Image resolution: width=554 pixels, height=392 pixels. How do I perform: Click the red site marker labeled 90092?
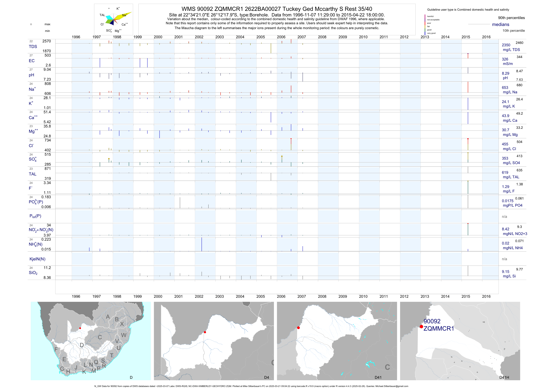[421, 327]
